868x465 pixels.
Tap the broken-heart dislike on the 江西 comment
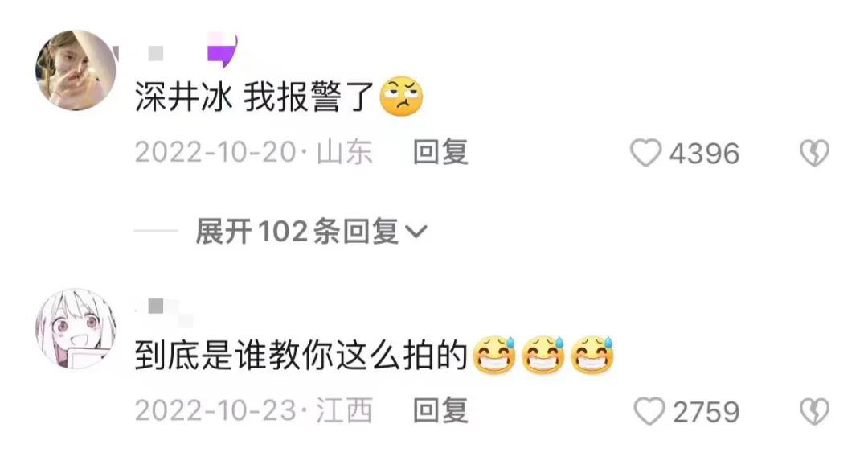coord(814,412)
